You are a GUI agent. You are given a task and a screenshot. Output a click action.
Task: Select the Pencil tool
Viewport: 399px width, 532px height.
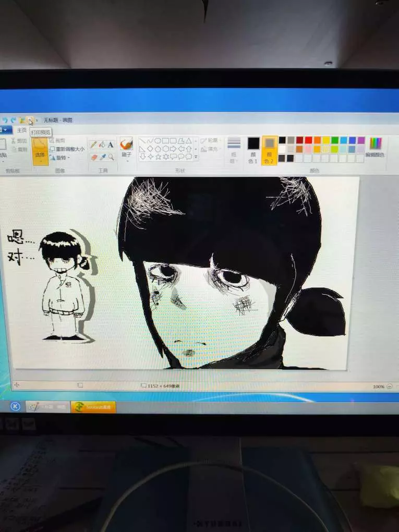[93, 144]
